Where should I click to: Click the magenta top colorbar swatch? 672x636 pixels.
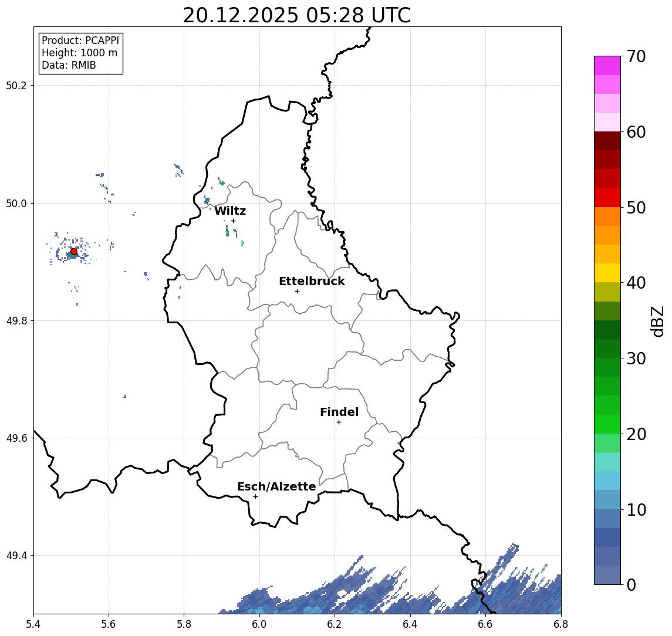(607, 66)
